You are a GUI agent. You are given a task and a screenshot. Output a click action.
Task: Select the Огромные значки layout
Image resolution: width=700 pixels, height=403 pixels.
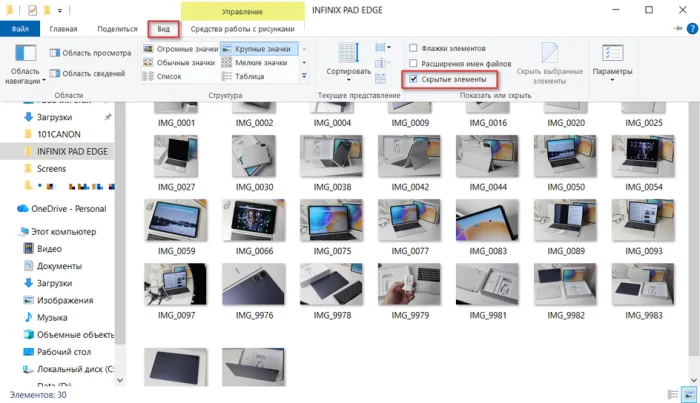pos(180,49)
